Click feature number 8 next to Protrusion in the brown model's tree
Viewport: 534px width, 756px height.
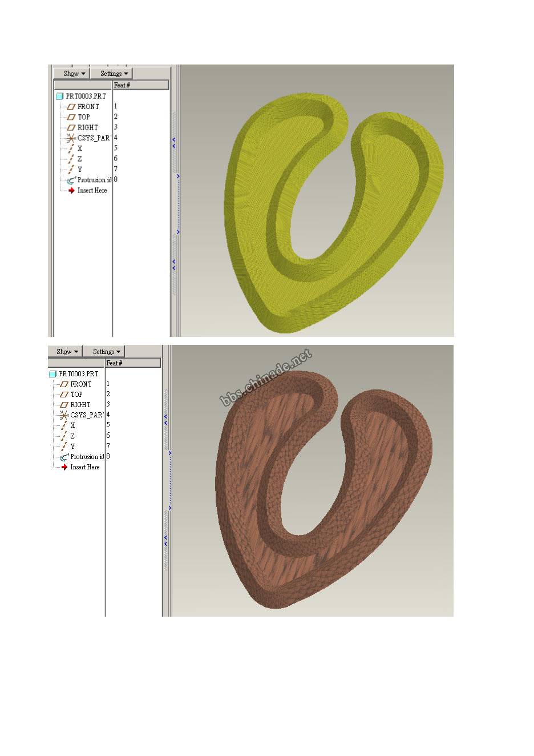pos(108,456)
